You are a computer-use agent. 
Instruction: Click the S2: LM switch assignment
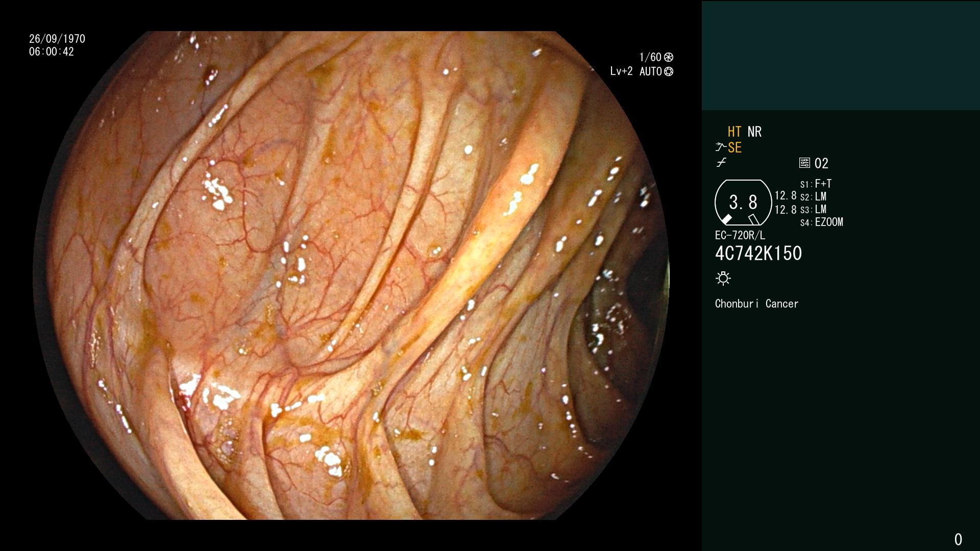pyautogui.click(x=813, y=196)
